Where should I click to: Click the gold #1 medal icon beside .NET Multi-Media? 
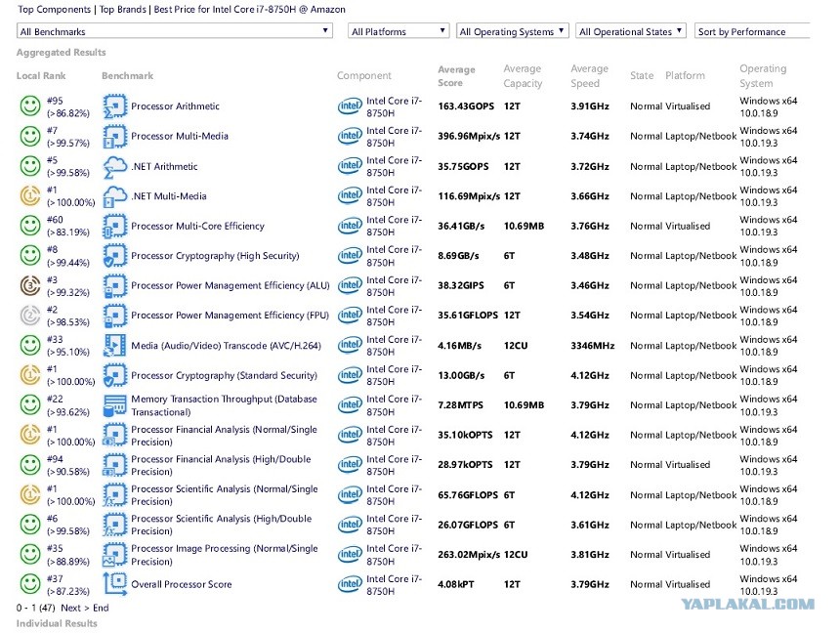click(30, 196)
